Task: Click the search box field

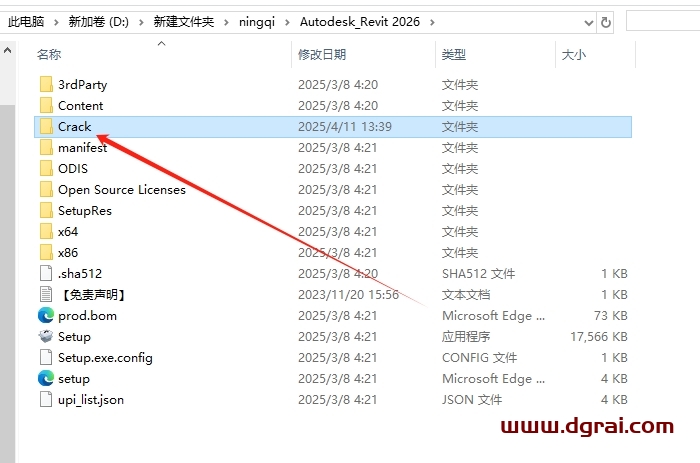Action: (663, 21)
